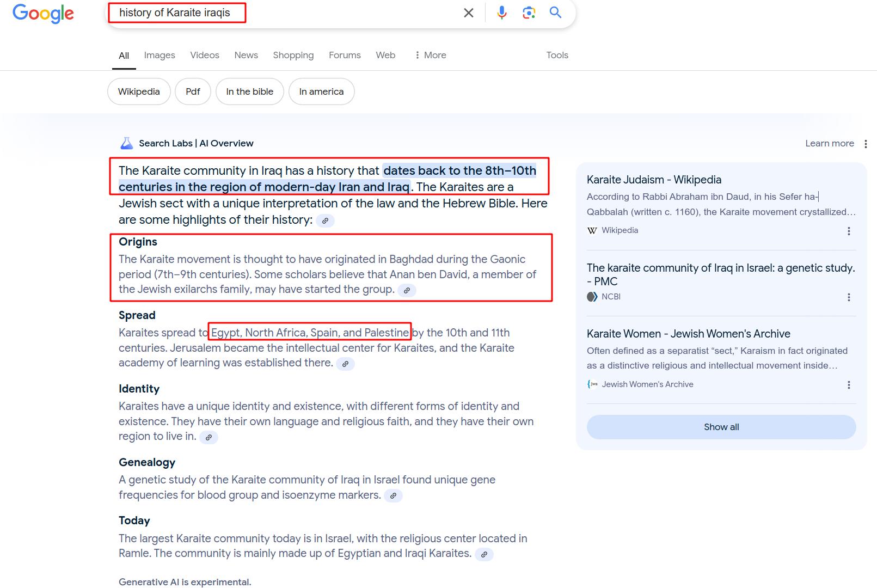
Task: Select the In the bible chip
Action: pos(249,91)
